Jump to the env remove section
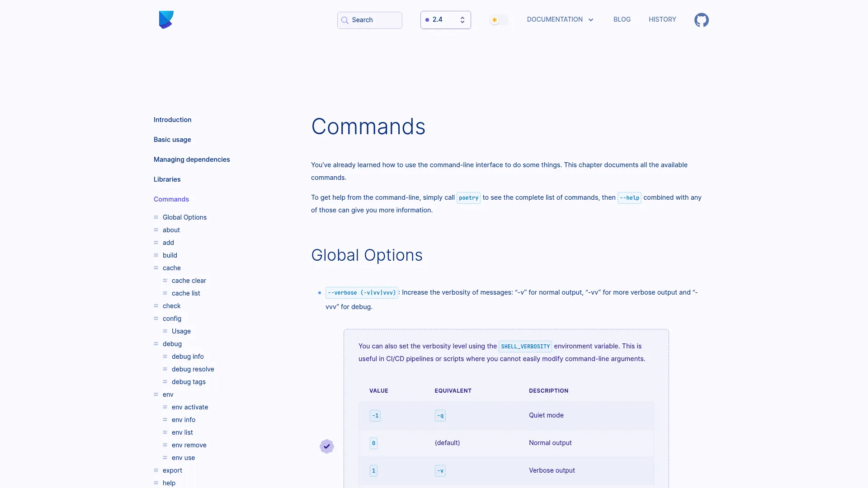 [189, 445]
